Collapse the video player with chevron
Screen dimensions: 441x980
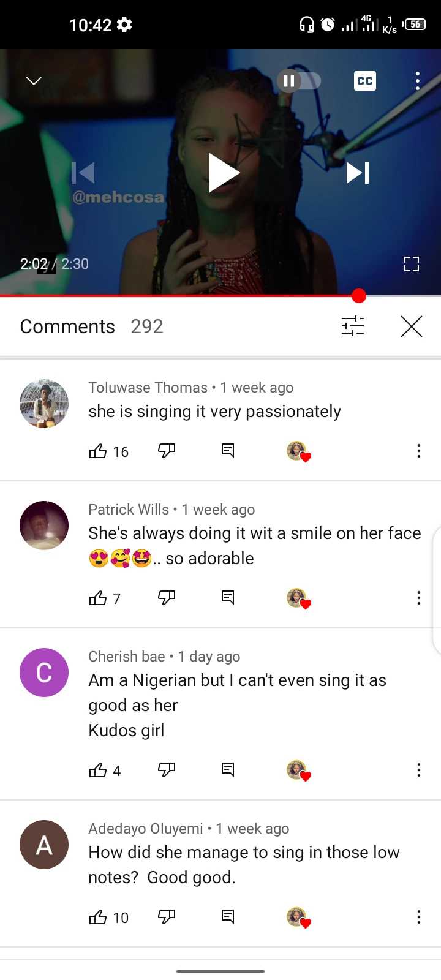[34, 81]
